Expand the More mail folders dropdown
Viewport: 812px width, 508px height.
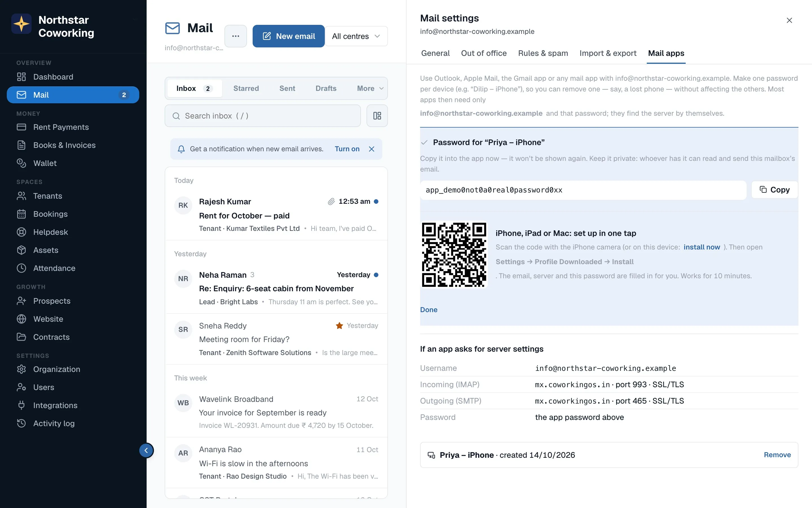pos(370,88)
